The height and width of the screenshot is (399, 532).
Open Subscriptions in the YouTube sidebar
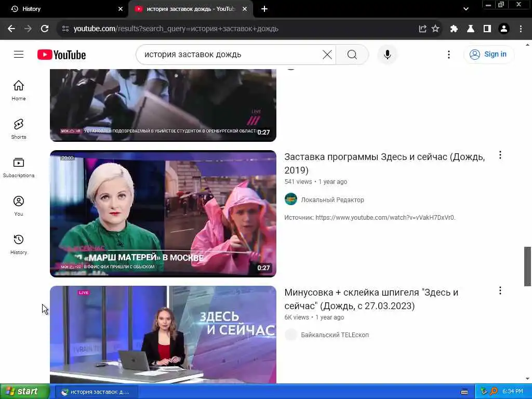point(19,167)
